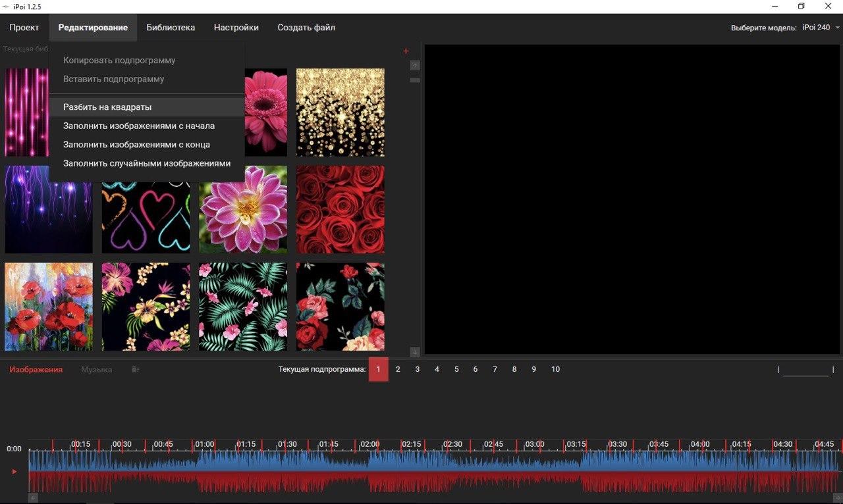843x504 pixels.
Task: Choose Разбить на квадраты
Action: (147, 107)
